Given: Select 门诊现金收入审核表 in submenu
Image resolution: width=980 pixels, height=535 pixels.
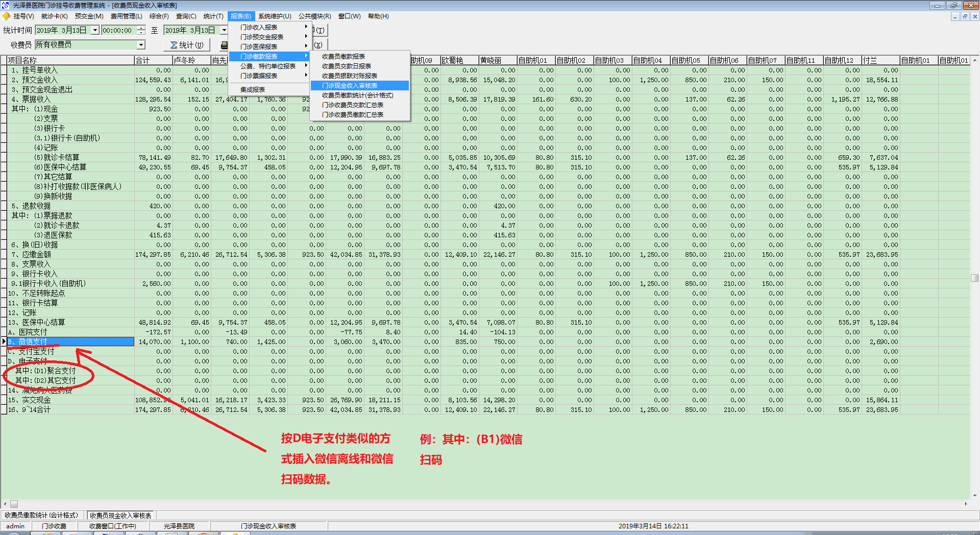Looking at the screenshot, I should tap(350, 86).
